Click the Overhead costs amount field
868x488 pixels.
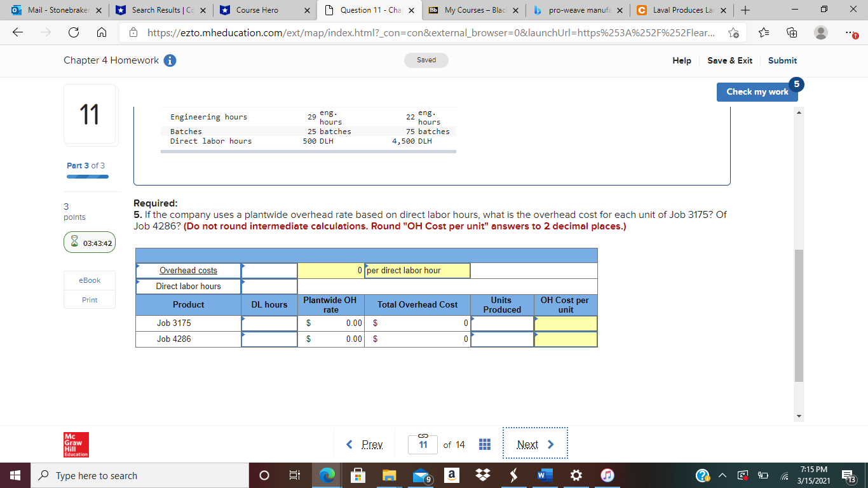click(x=269, y=271)
